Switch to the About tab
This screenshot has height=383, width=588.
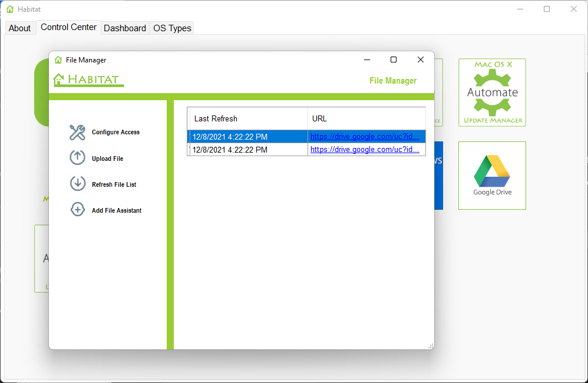coord(19,28)
